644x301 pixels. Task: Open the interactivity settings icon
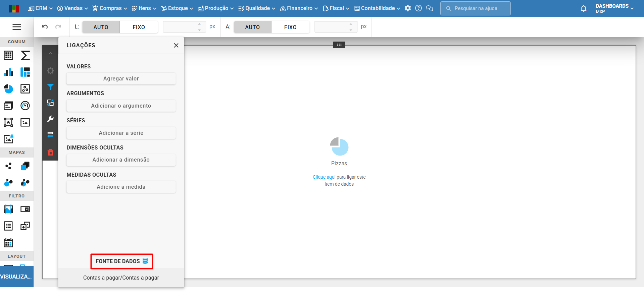pos(50,103)
